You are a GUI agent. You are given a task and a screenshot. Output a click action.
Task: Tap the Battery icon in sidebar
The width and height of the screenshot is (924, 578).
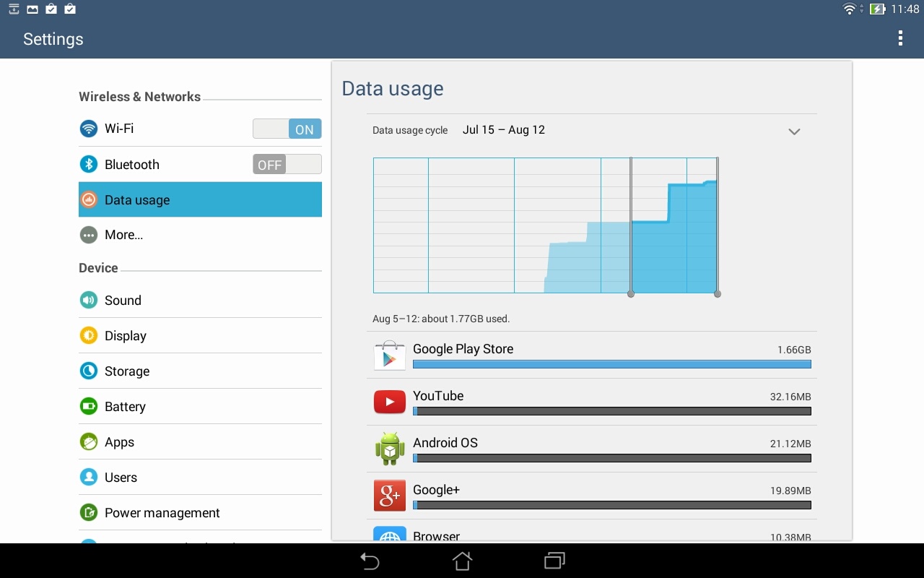coord(89,406)
